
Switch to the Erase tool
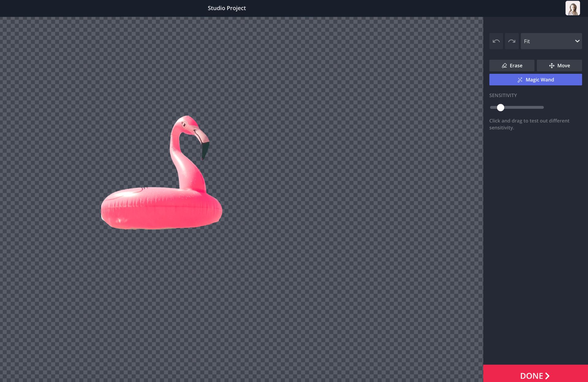pos(511,66)
